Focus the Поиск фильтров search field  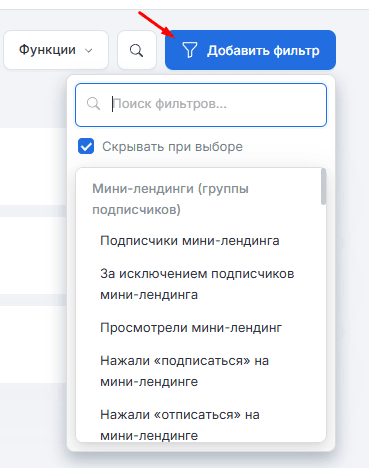pyautogui.click(x=201, y=105)
